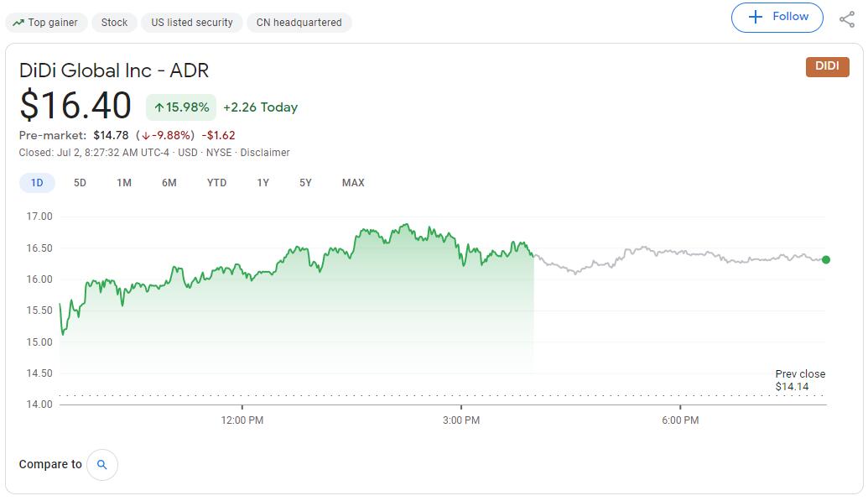
Task: Choose the 1Y chart range
Action: (262, 183)
